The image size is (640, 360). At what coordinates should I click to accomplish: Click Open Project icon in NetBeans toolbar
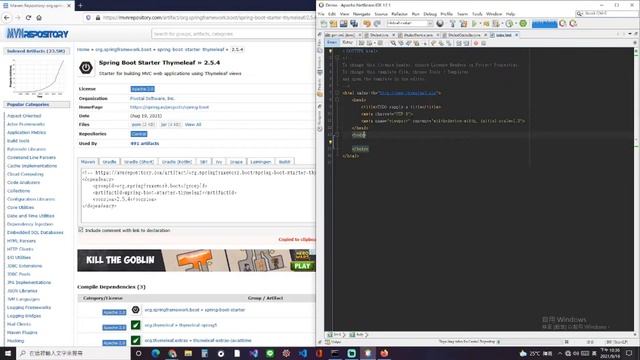coord(343,24)
